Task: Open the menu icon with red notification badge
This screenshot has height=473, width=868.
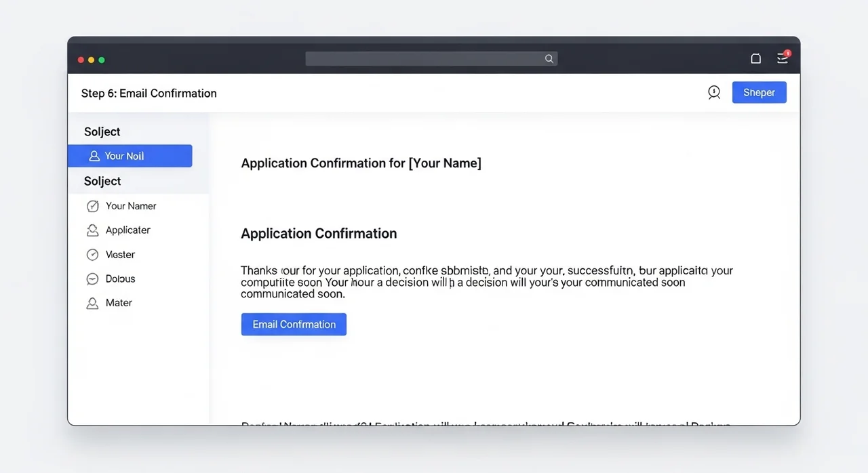Action: [783, 58]
